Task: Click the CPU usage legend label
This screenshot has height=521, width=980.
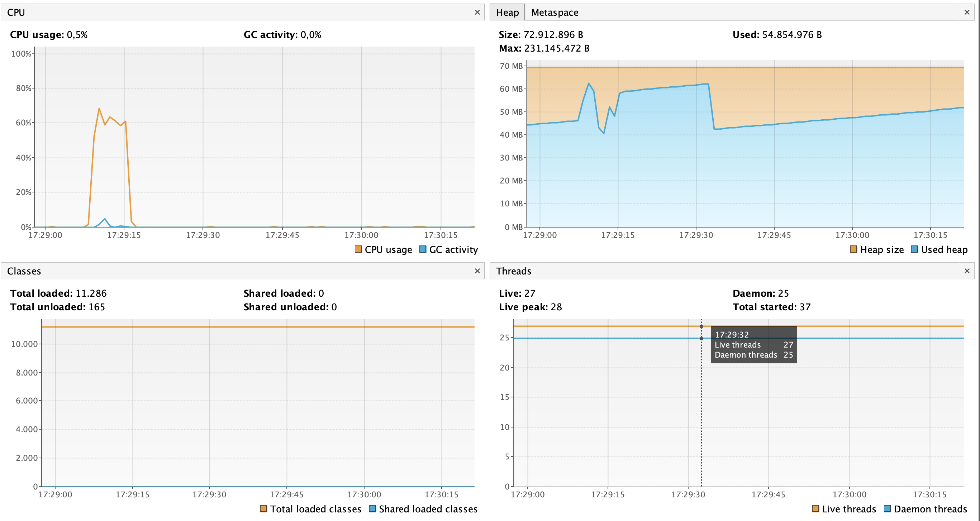Action: [388, 249]
